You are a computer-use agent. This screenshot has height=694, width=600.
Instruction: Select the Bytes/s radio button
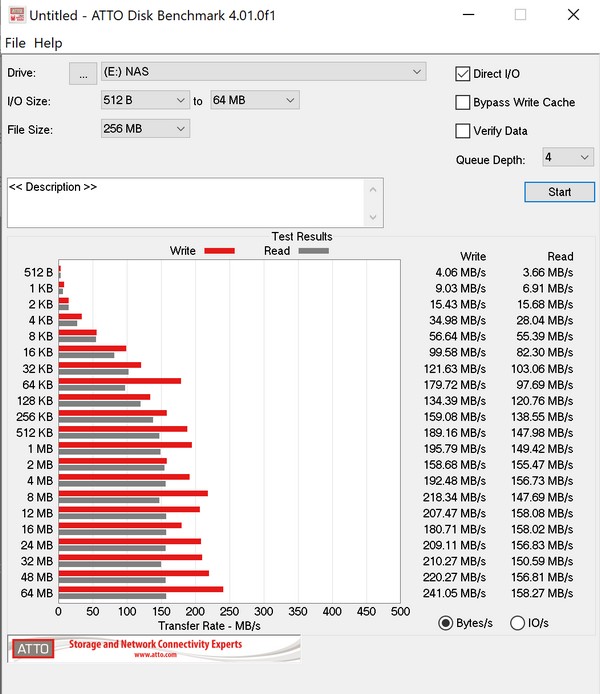pos(446,623)
